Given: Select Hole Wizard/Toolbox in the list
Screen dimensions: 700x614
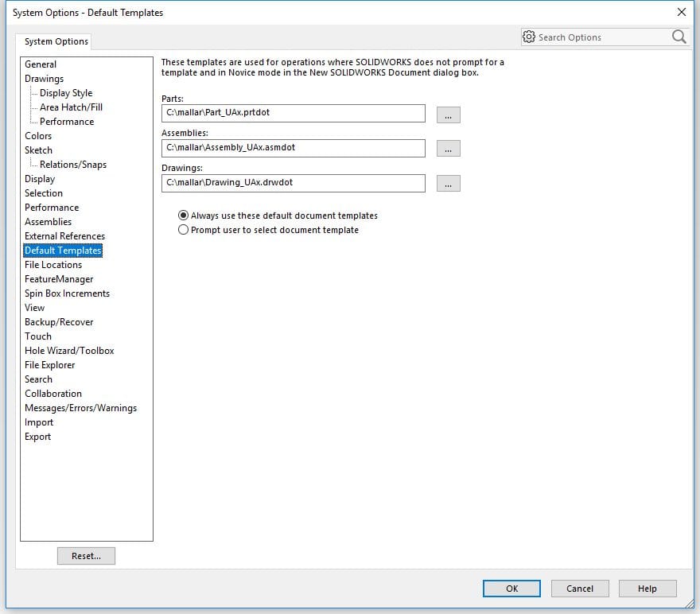Looking at the screenshot, I should coord(69,351).
